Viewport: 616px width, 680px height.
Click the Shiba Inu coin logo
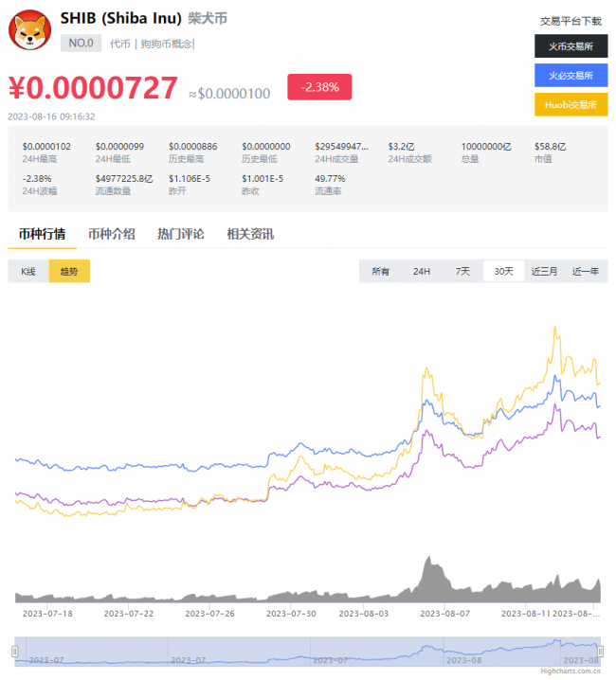[x=30, y=30]
